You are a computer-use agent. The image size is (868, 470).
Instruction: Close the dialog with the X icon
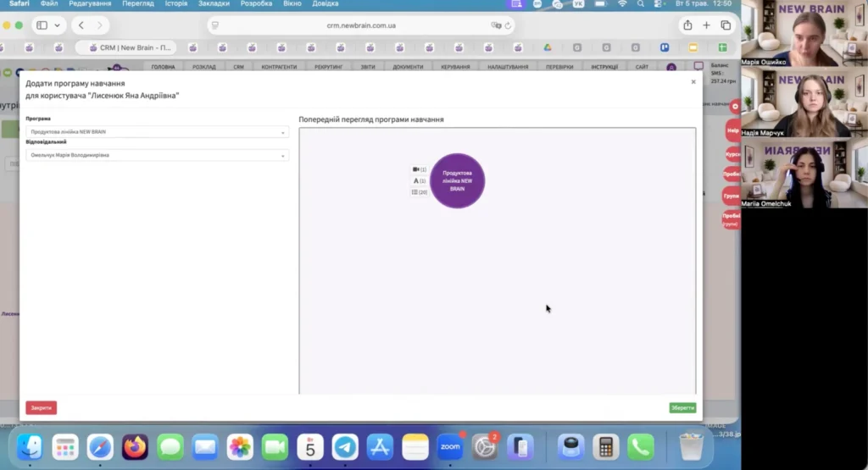[693, 82]
